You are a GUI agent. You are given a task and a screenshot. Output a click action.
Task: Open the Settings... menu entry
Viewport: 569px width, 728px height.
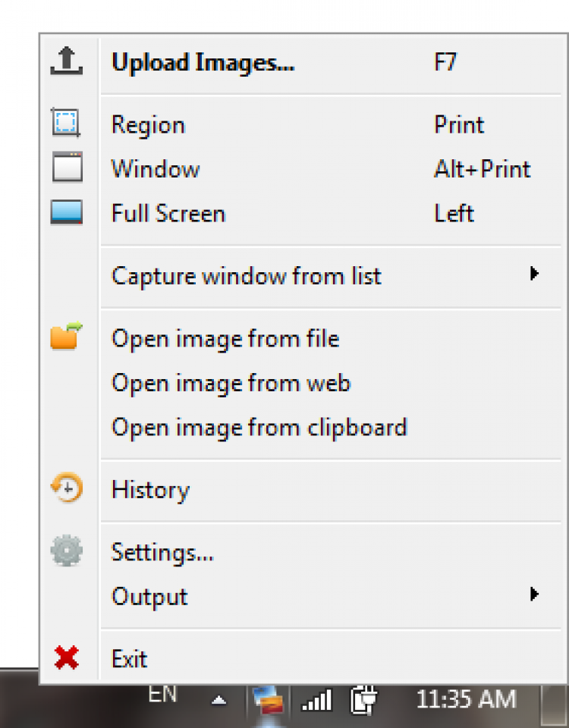(x=162, y=552)
